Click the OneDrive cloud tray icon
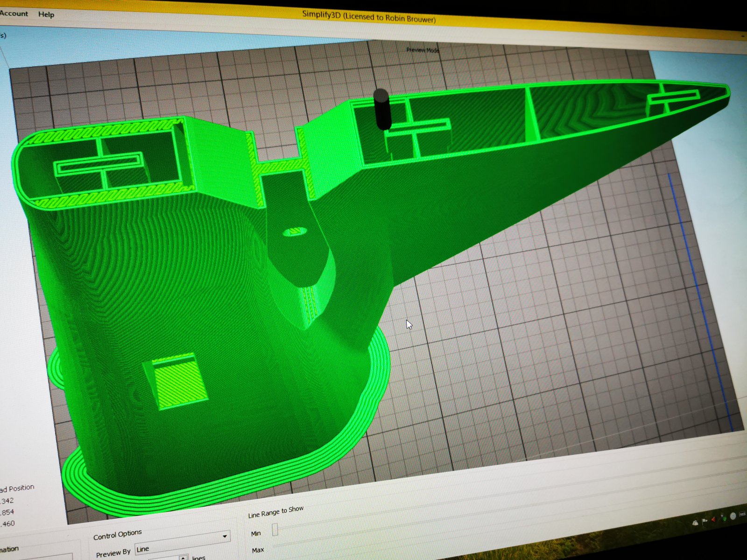The image size is (747, 560). pyautogui.click(x=695, y=523)
